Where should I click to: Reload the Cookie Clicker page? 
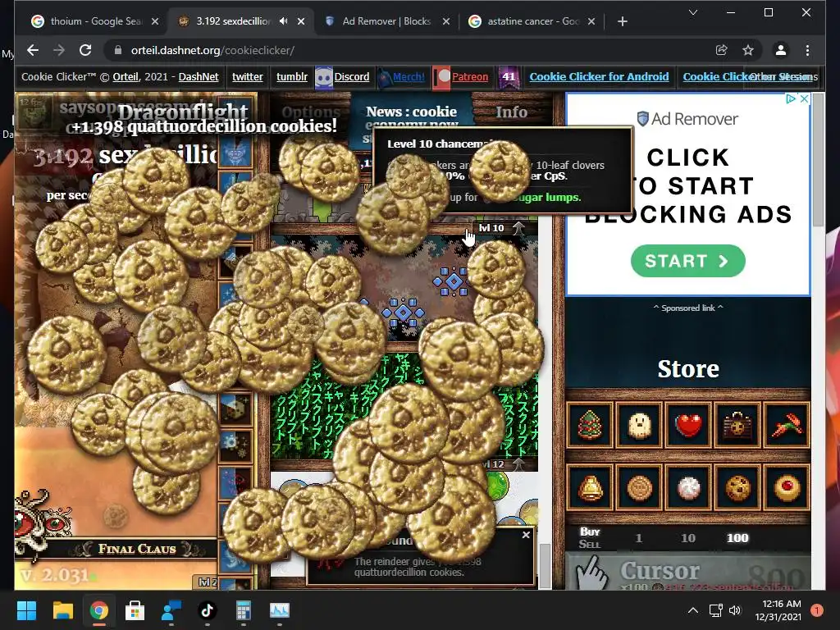[85, 50]
